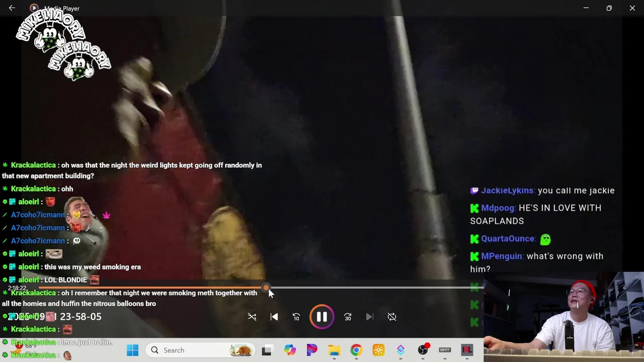This screenshot has width=644, height=362.
Task: Open the Windows Start menu
Action: pyautogui.click(x=132, y=350)
